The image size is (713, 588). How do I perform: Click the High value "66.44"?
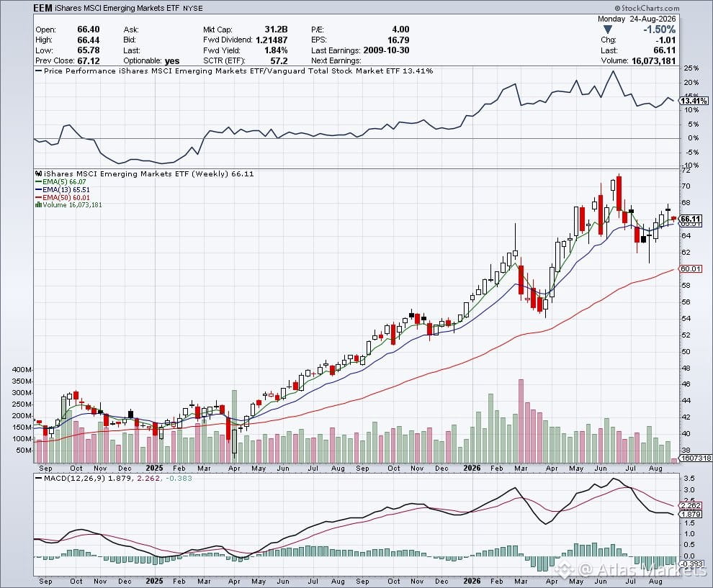88,40
